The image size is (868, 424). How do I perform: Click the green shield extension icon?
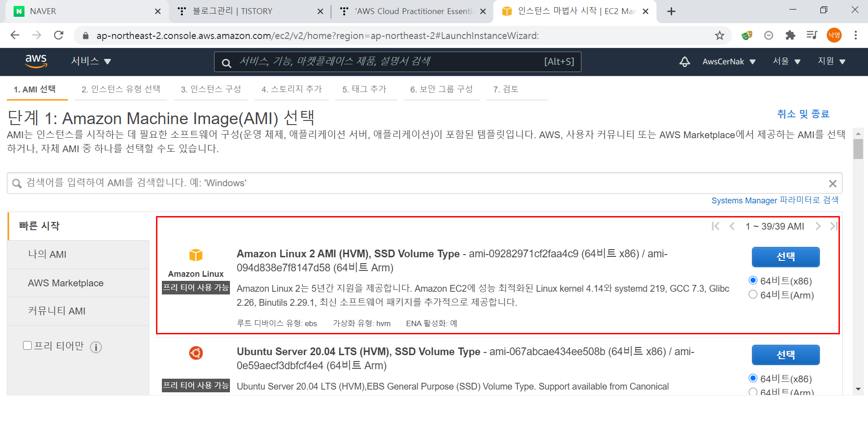pyautogui.click(x=747, y=35)
